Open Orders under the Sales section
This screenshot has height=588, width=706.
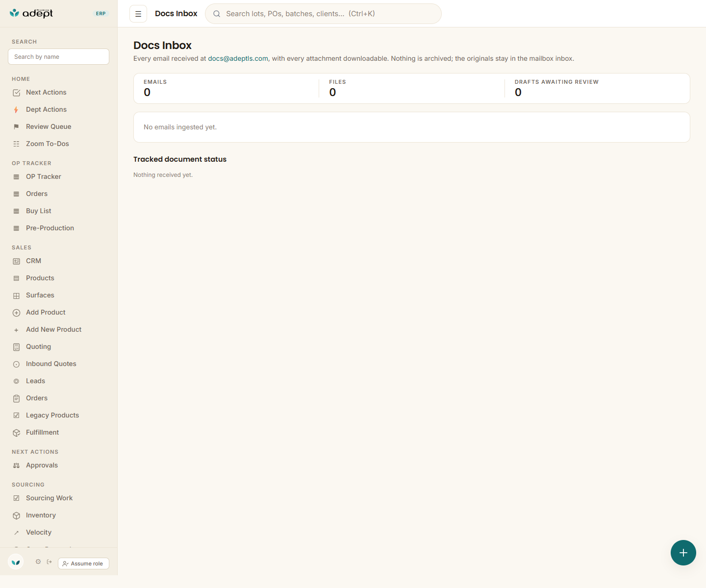pyautogui.click(x=59, y=398)
